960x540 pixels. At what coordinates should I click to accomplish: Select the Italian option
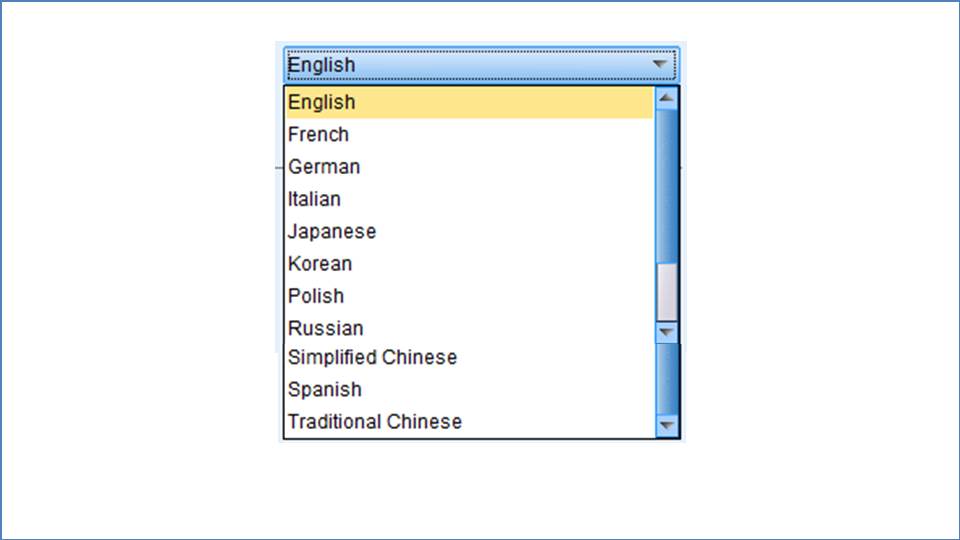tap(470, 199)
